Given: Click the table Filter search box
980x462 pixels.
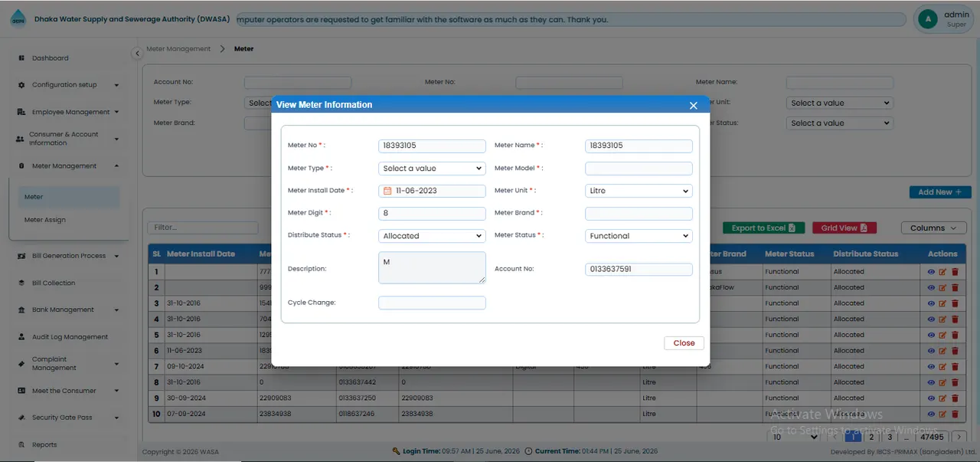Looking at the screenshot, I should click(x=203, y=228).
